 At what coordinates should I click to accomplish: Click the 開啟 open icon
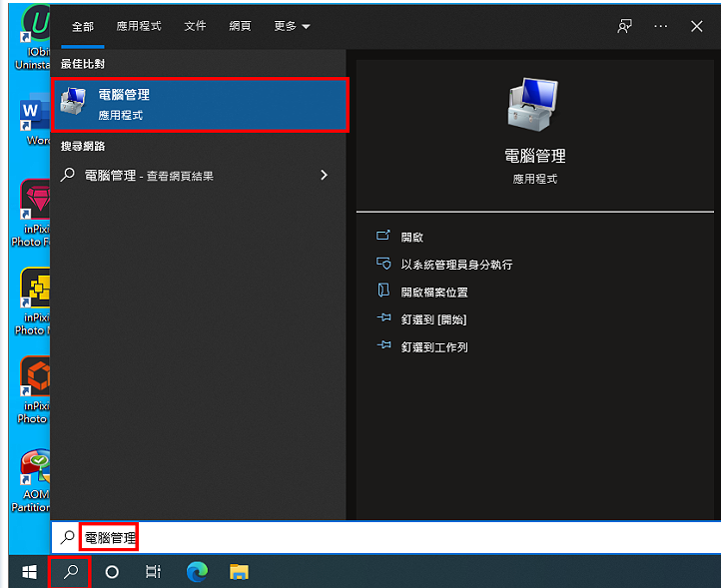pos(383,236)
